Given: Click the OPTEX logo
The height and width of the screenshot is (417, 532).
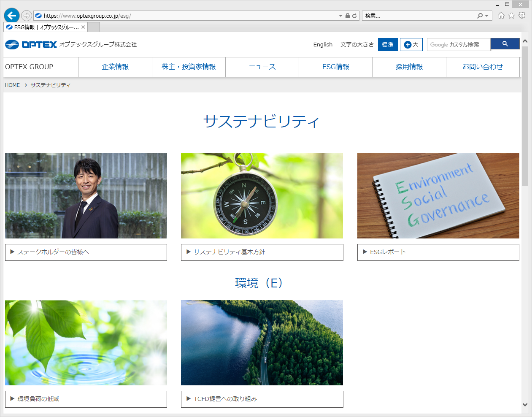Looking at the screenshot, I should (31, 44).
